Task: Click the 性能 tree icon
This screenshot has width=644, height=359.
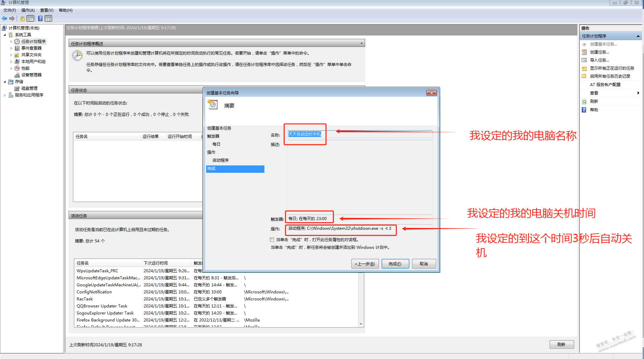Action: coord(17,68)
